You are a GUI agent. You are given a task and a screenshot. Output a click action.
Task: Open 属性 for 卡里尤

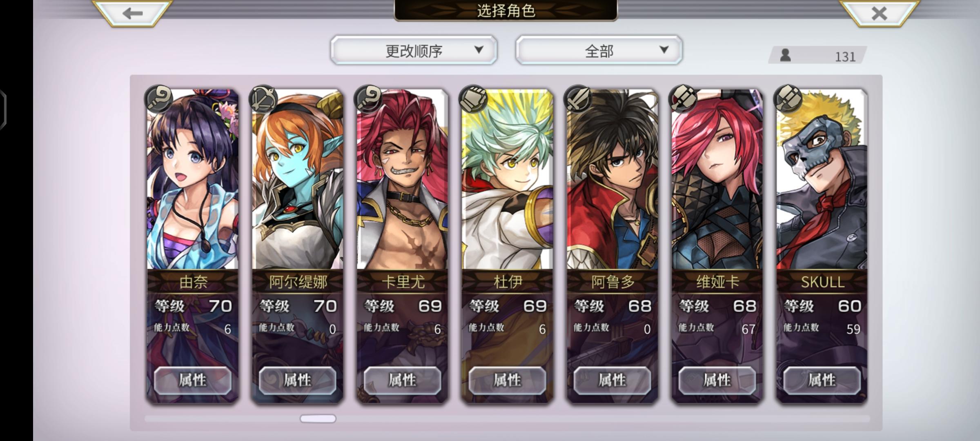[x=403, y=380]
